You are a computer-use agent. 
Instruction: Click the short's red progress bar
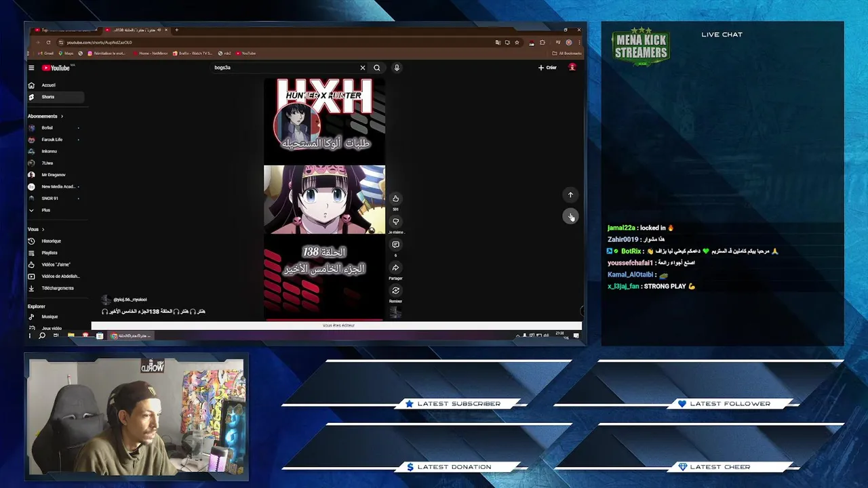(324, 319)
